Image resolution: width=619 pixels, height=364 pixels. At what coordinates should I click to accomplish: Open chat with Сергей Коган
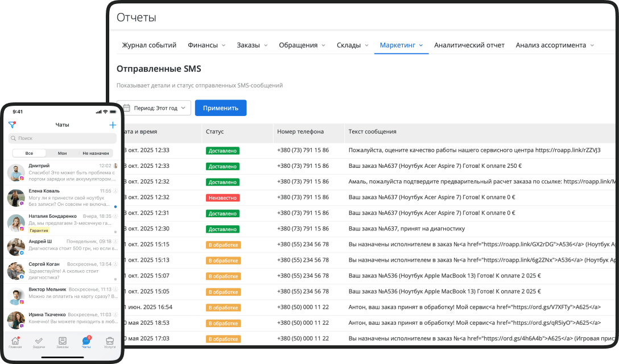point(63,271)
